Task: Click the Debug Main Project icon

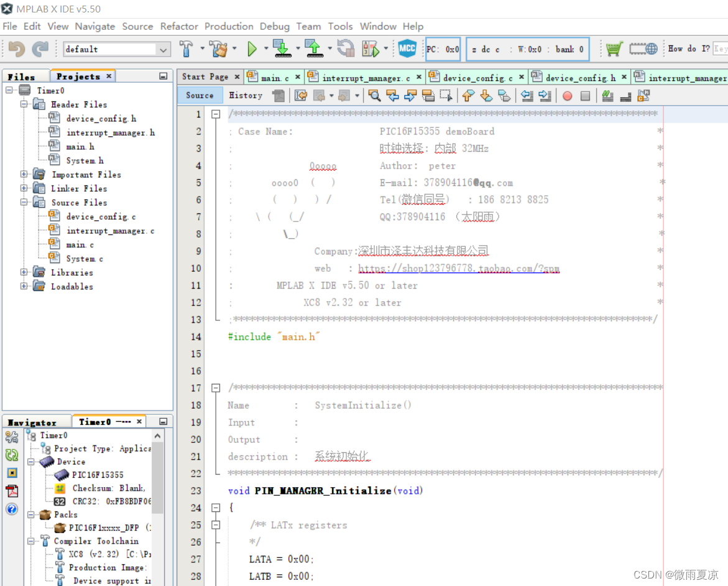Action: tap(371, 49)
